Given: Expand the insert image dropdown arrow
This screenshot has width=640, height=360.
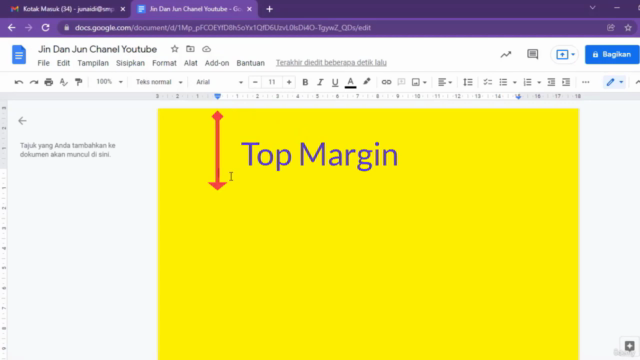Looking at the screenshot, I should 424,82.
